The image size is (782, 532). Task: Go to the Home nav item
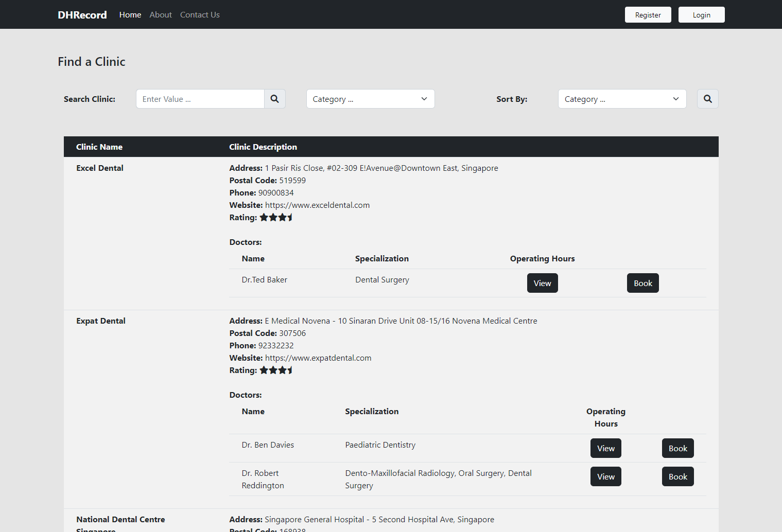point(130,15)
